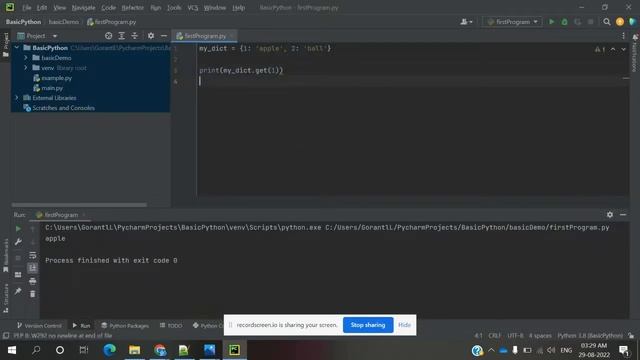
Task: Open Project panel gear options
Action: pos(151,36)
